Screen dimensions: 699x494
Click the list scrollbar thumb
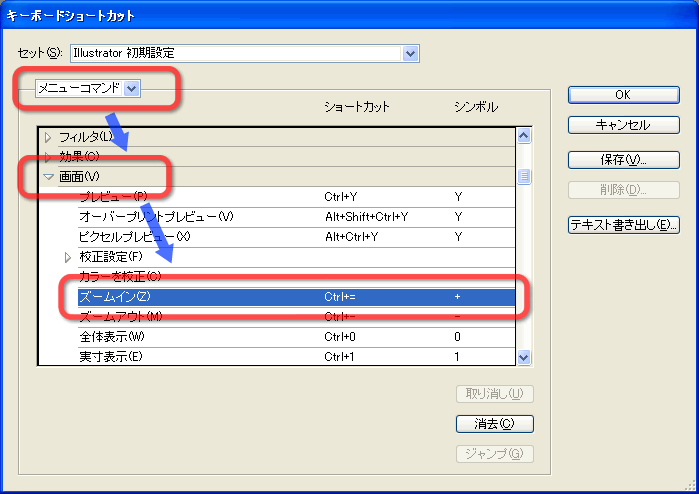pos(524,177)
